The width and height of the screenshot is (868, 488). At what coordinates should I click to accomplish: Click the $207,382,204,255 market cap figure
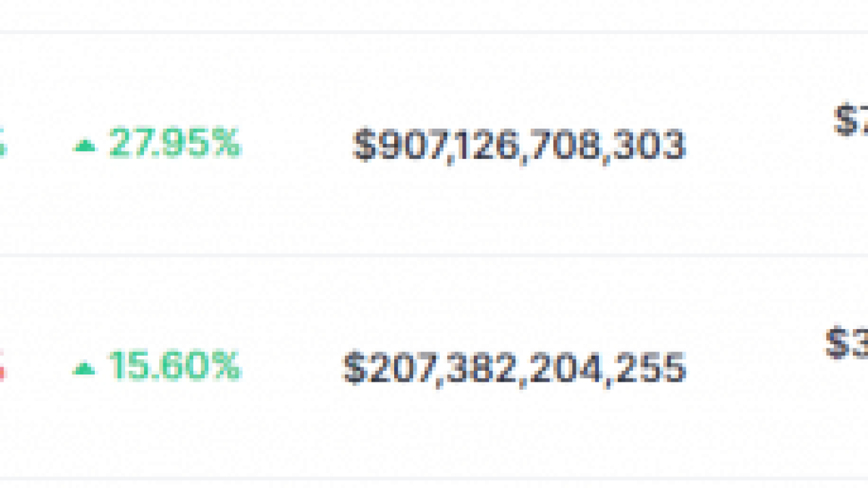(514, 368)
